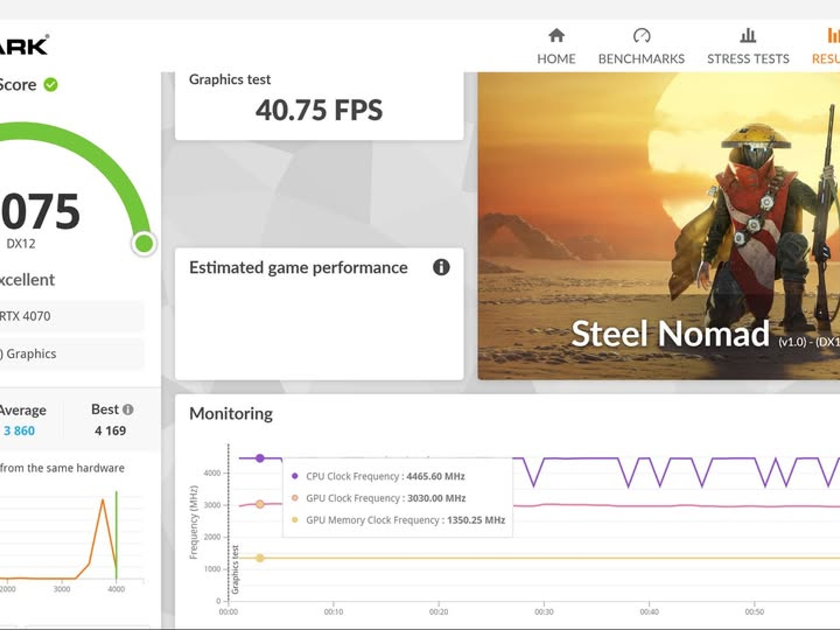Click the green dot on the score gauge
This screenshot has width=840, height=630.
(x=144, y=244)
